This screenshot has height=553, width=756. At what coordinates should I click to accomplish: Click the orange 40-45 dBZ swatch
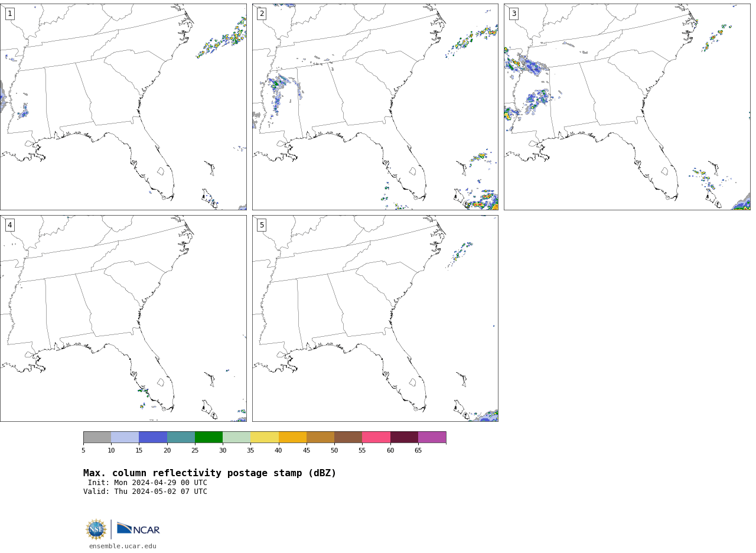pos(292,437)
